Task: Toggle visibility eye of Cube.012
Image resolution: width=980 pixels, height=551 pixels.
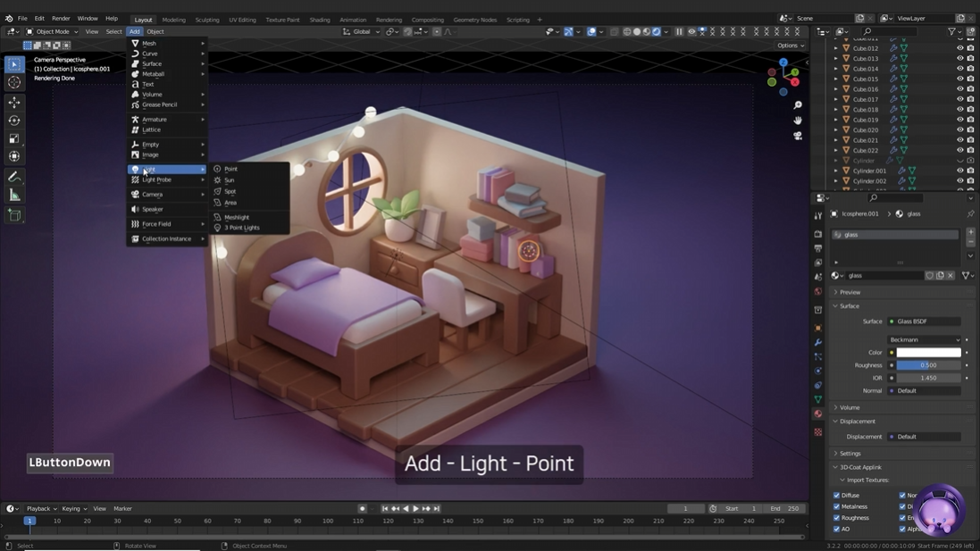Action: 960,48
